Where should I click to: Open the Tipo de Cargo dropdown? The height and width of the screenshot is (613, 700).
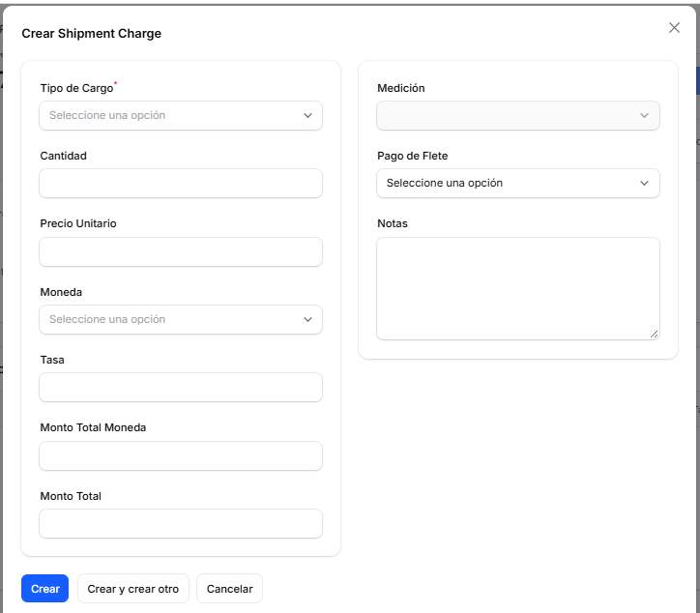click(181, 116)
